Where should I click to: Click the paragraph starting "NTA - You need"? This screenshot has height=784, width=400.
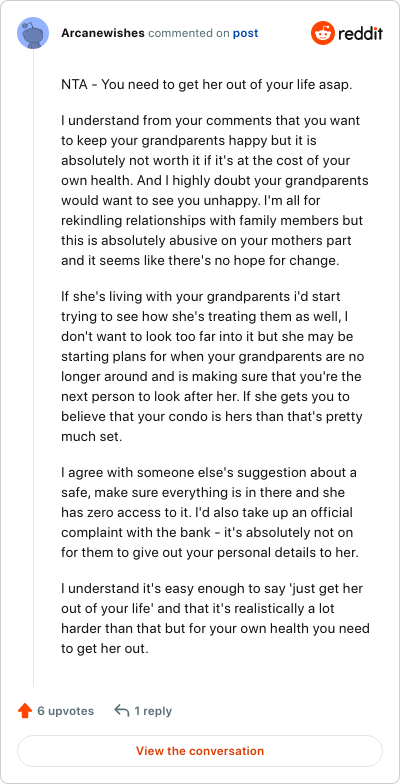(207, 84)
